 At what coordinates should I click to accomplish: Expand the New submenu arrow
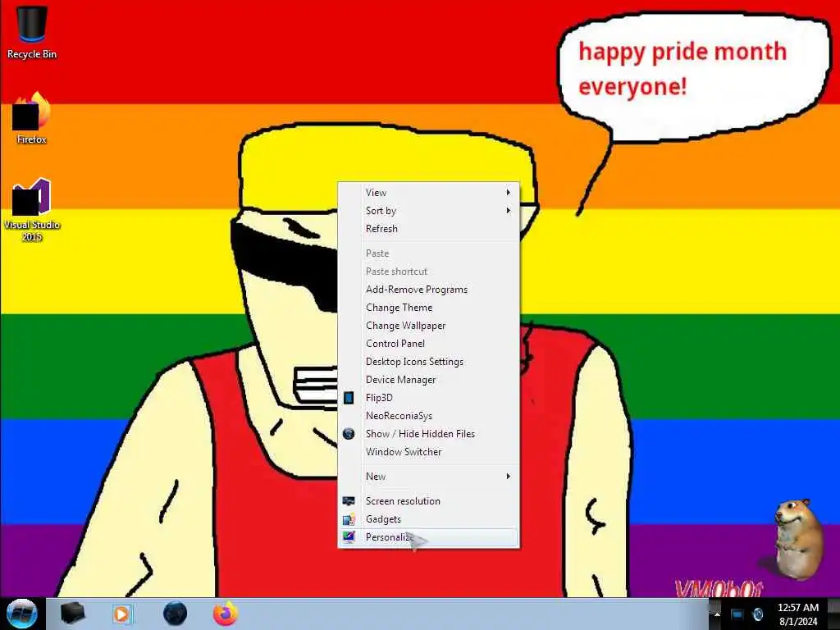[x=509, y=477]
